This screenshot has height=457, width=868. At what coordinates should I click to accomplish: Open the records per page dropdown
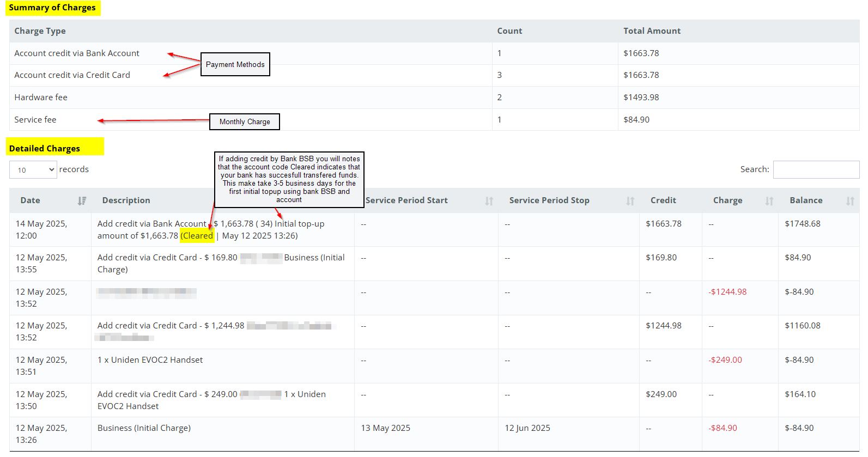33,170
